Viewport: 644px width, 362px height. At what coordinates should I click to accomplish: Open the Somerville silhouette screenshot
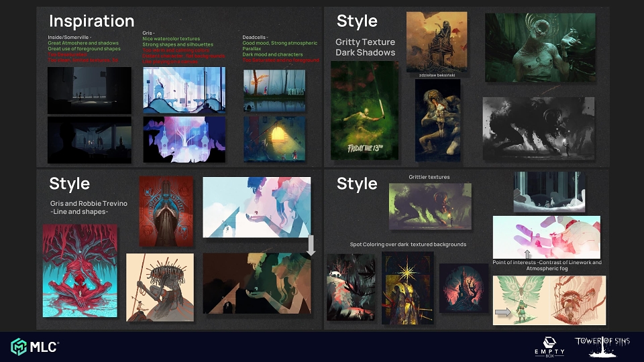[89, 140]
